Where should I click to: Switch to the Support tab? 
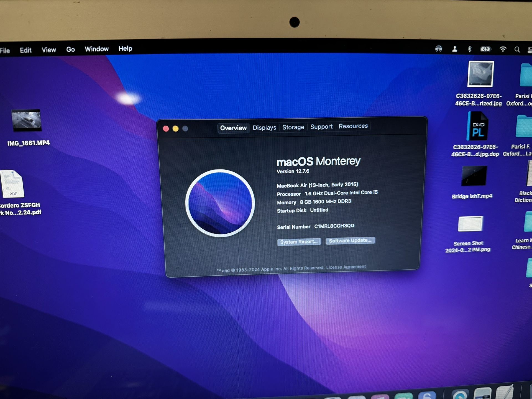321,127
